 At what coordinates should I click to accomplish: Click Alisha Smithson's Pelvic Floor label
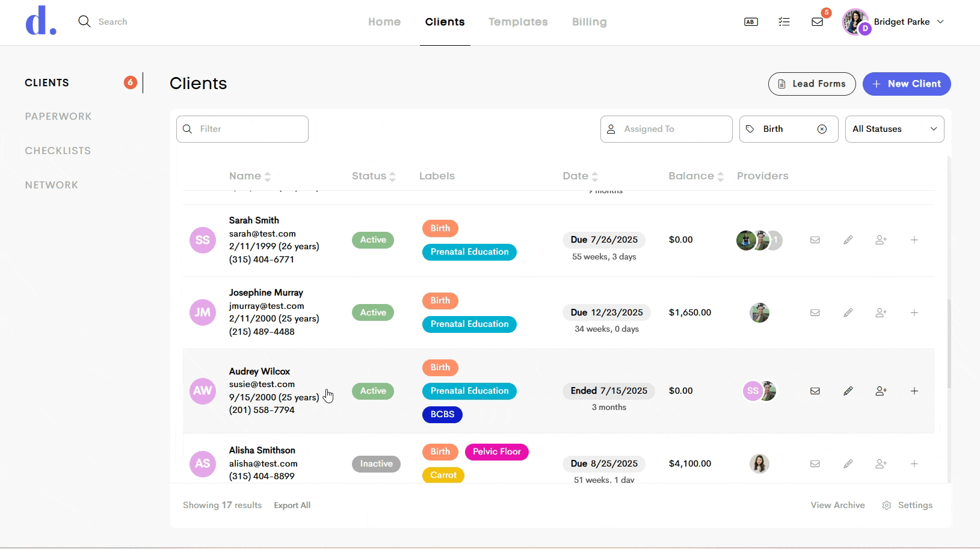[497, 451]
